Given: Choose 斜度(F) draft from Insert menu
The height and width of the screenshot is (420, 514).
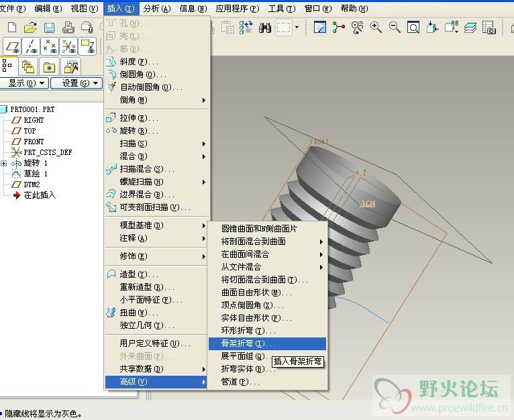Looking at the screenshot, I should click(x=157, y=62).
